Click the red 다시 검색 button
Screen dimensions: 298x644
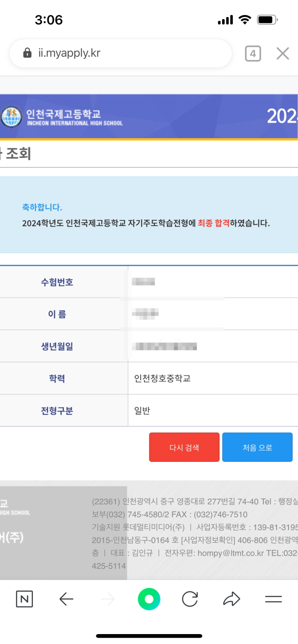pos(184,447)
